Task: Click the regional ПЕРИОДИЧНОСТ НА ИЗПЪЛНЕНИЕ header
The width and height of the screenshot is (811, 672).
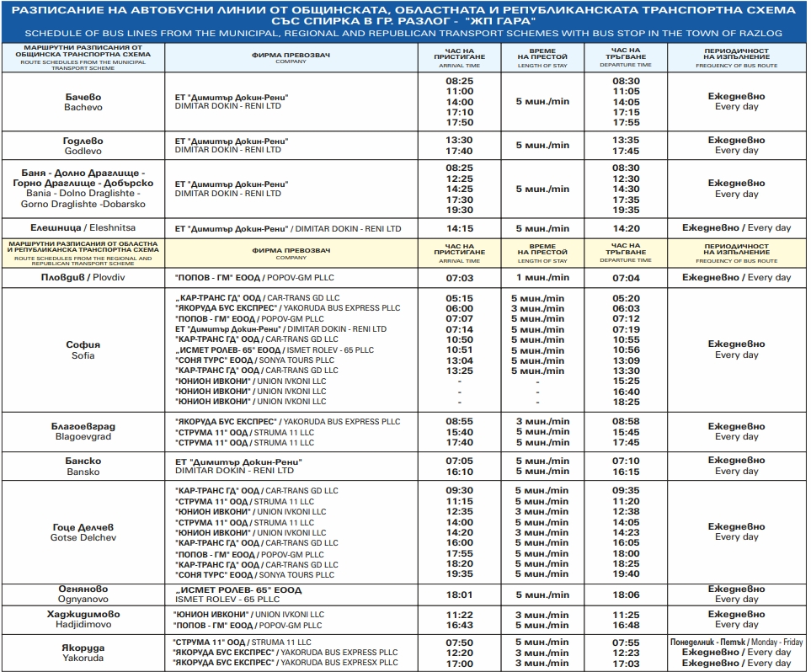Action: [737, 253]
